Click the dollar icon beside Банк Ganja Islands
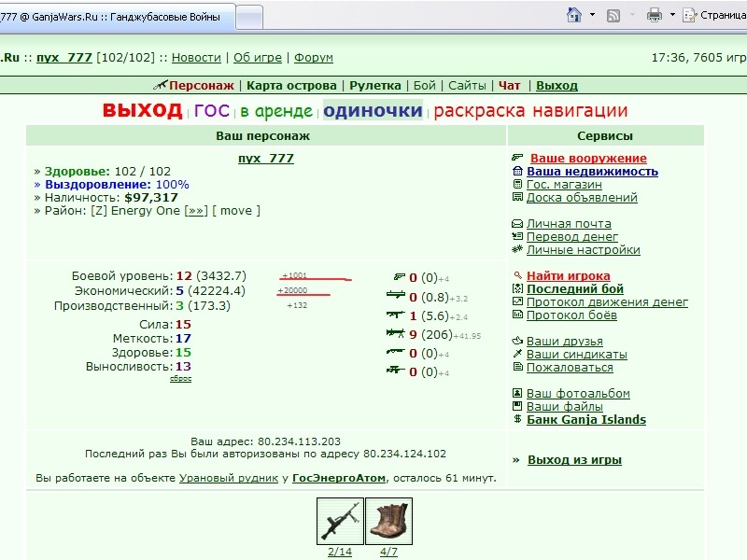This screenshot has width=747, height=560. (517, 419)
